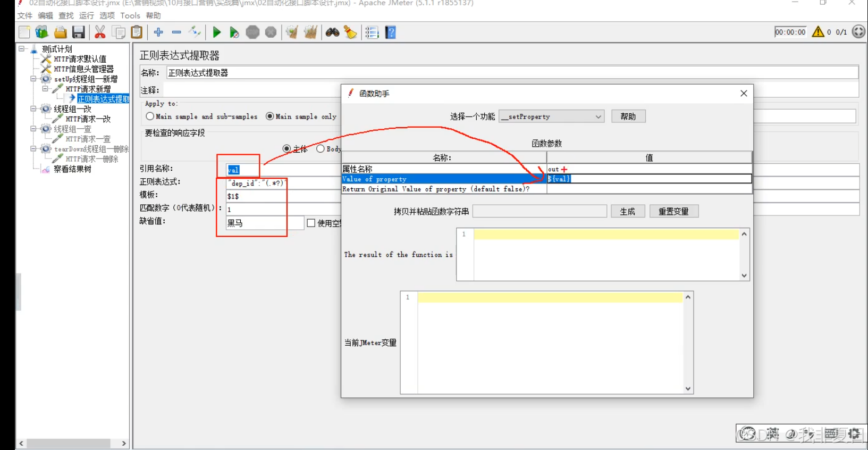Open the 编辑 menu

point(46,15)
